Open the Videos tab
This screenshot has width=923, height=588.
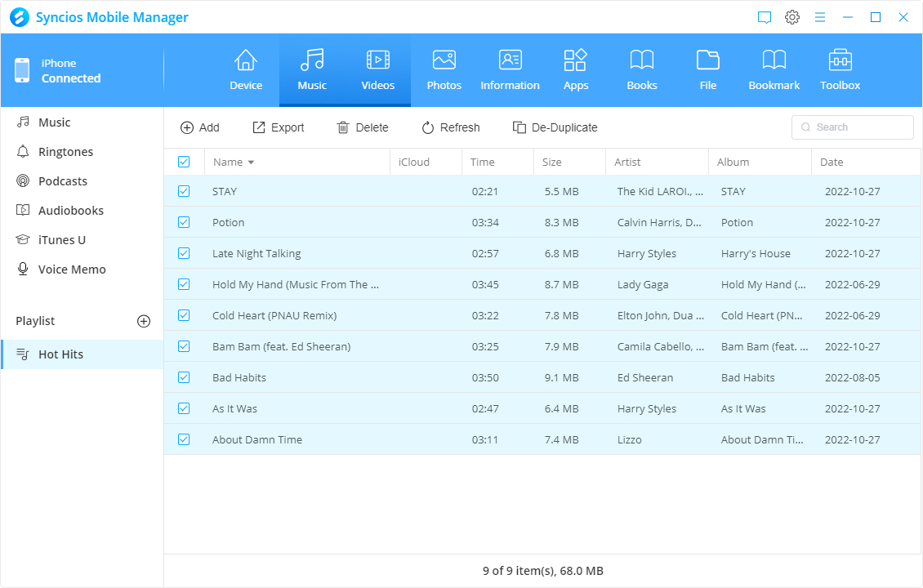tap(378, 70)
